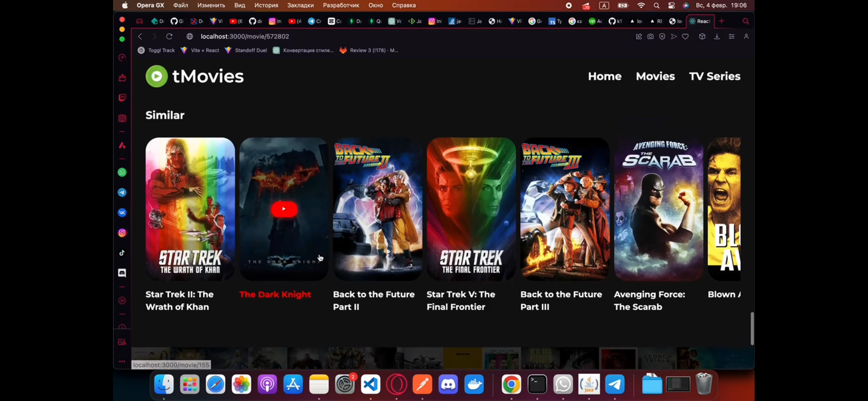Image resolution: width=868 pixels, height=401 pixels.
Task: Open extensions cube icon
Action: click(702, 36)
